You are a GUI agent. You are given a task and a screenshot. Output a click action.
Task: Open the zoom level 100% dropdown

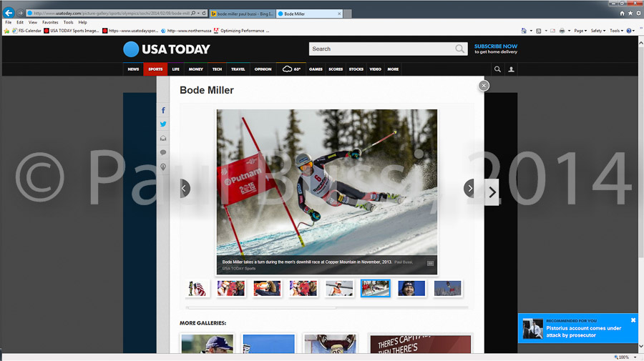[x=635, y=357]
